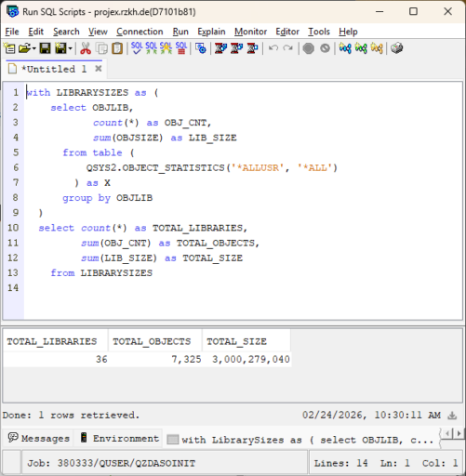Click the TOTAL_SIZE column header

pos(246,341)
